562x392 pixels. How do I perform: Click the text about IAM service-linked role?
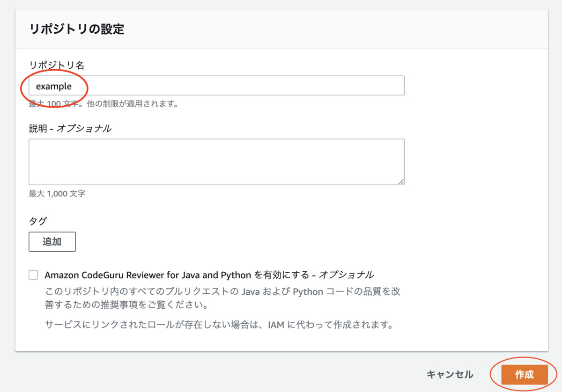[219, 324]
